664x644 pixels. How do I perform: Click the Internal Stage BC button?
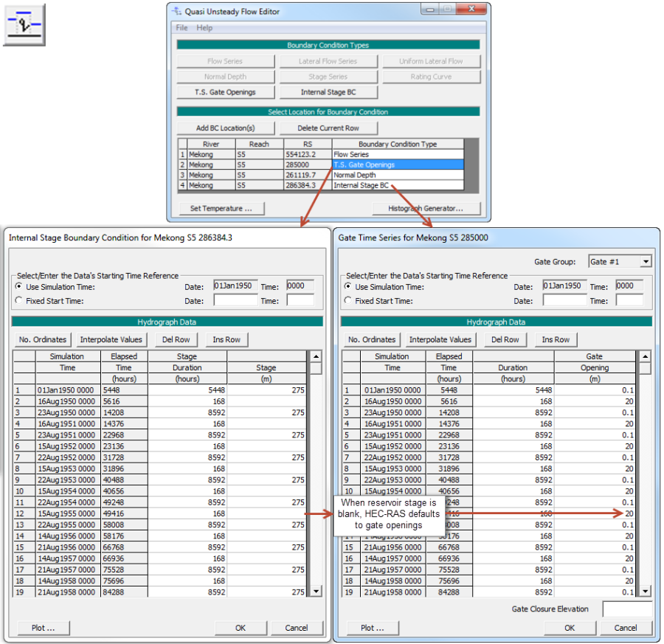pyautogui.click(x=328, y=92)
